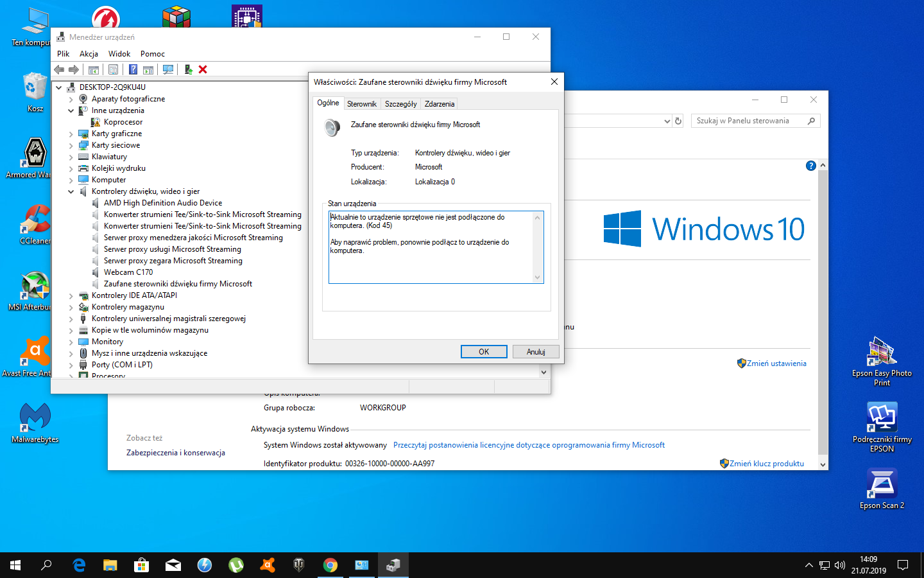Collapse the Inne urządzenia node
The width and height of the screenshot is (924, 578).
pos(71,110)
